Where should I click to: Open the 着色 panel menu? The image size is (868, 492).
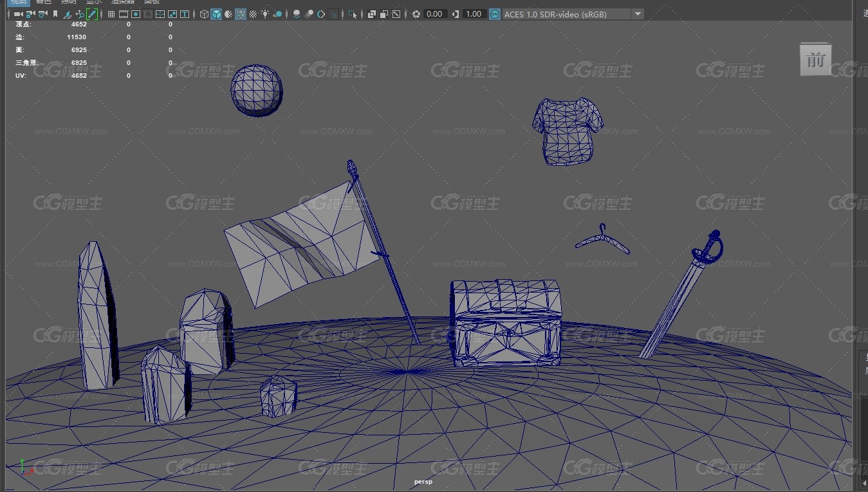[44, 2]
